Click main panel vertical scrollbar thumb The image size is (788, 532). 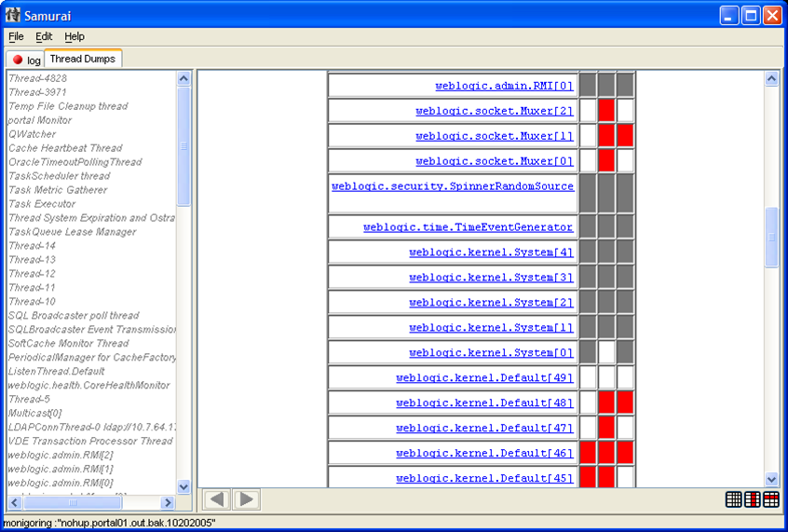tap(772, 238)
